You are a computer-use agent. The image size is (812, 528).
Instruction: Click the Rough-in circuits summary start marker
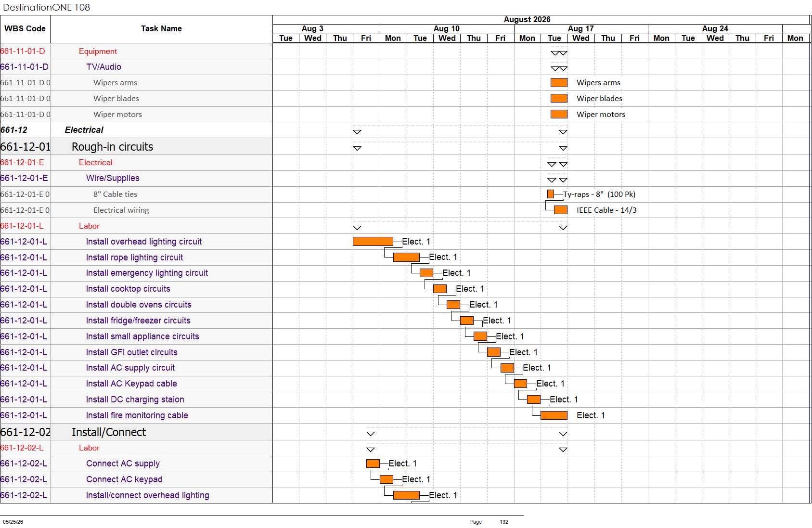(357, 148)
